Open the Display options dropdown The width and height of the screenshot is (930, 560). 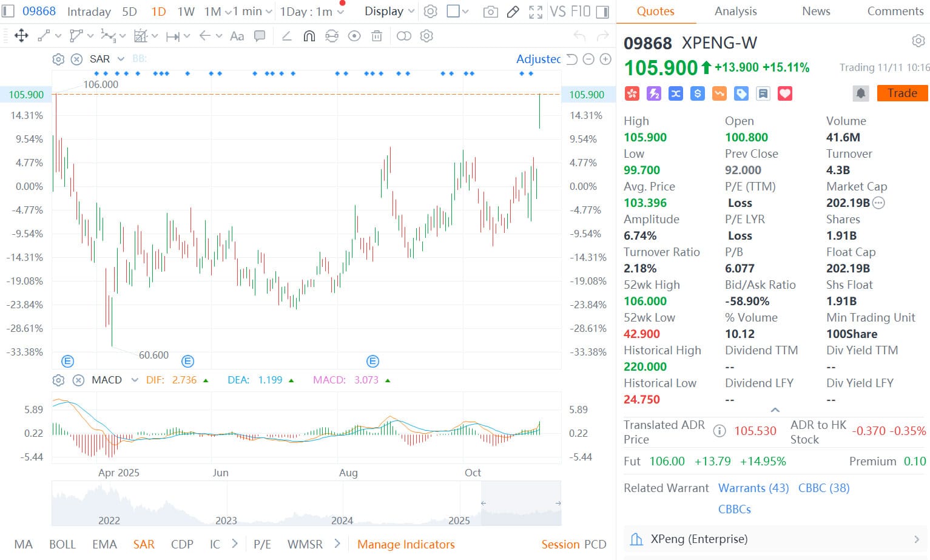click(x=388, y=11)
